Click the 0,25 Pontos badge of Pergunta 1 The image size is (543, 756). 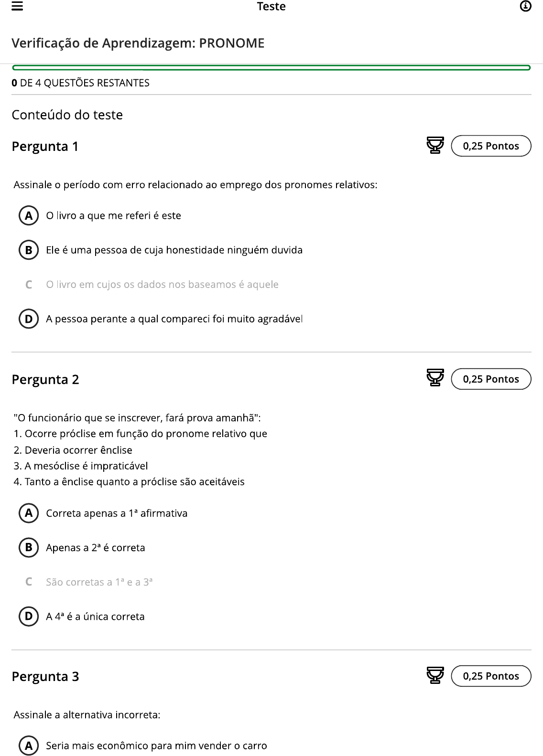(x=491, y=146)
